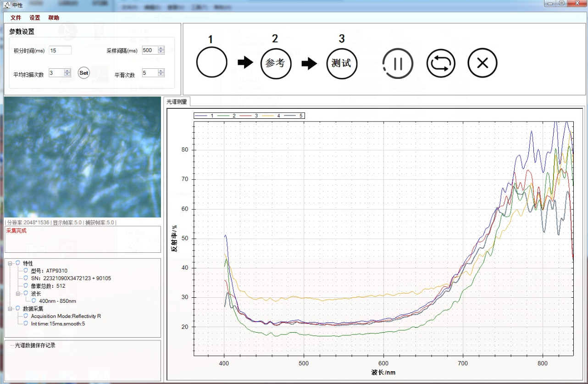Image resolution: width=588 pixels, height=384 pixels.
Task: Click the 中性 app icon in title bar
Action: tap(6, 5)
